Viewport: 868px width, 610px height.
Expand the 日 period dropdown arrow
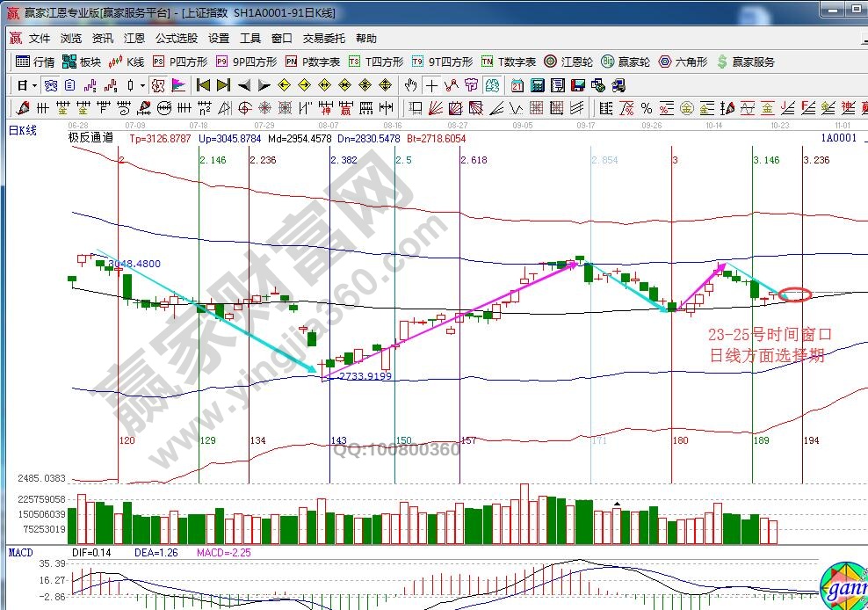click(34, 85)
